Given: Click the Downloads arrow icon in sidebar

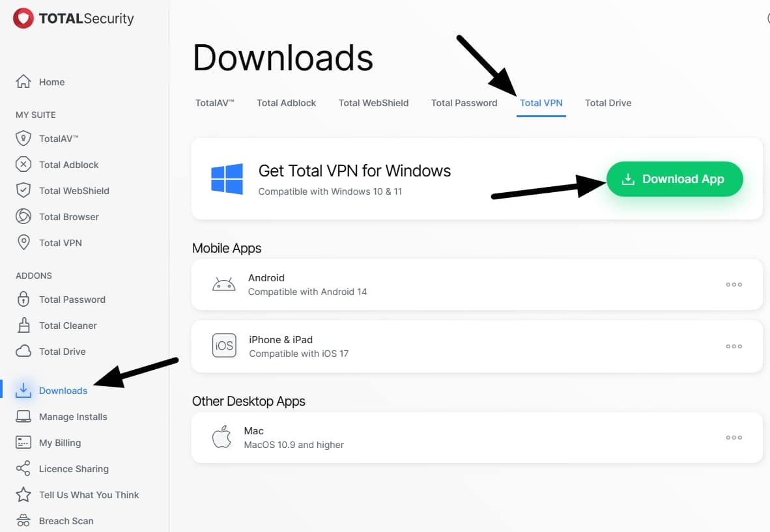Looking at the screenshot, I should [x=23, y=390].
